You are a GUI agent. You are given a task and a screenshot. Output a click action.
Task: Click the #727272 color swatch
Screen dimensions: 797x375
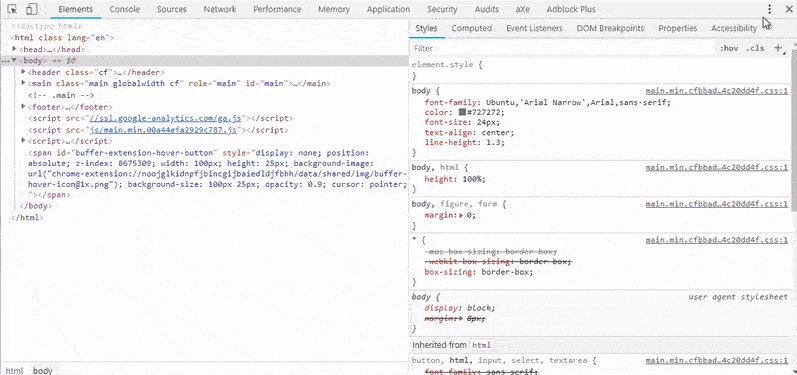(x=462, y=112)
